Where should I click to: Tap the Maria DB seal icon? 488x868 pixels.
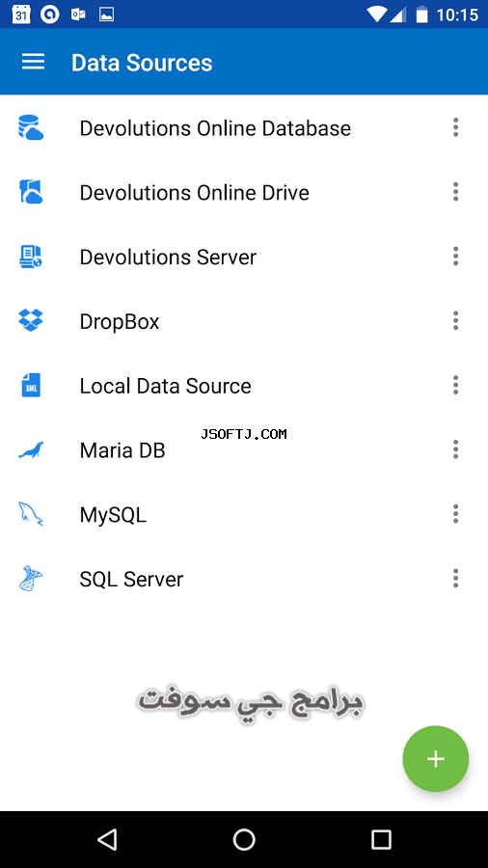31,450
